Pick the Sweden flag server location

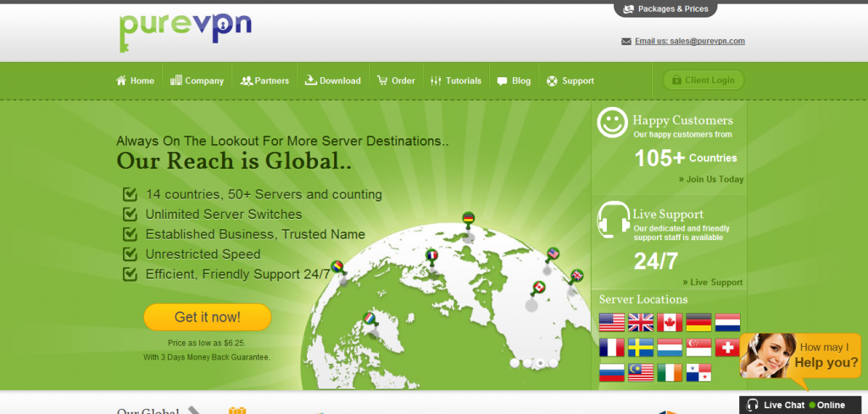tap(640, 347)
